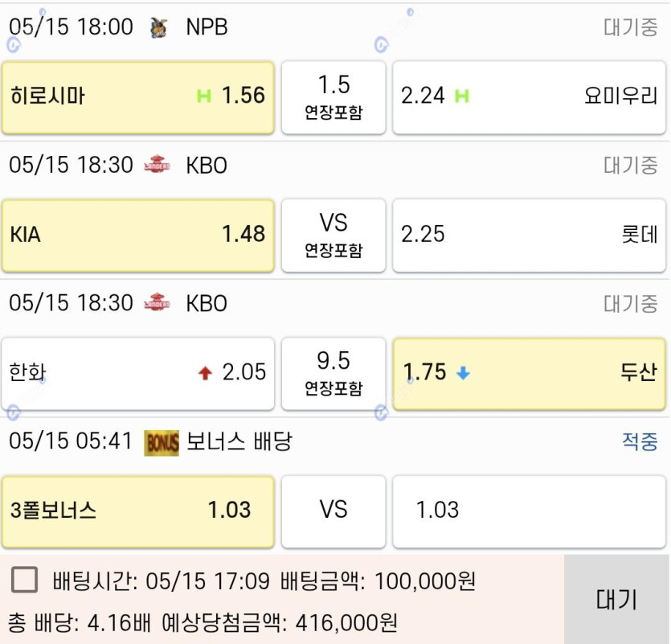
Task: Select the 3폴보너스 bonus option
Action: 137,511
